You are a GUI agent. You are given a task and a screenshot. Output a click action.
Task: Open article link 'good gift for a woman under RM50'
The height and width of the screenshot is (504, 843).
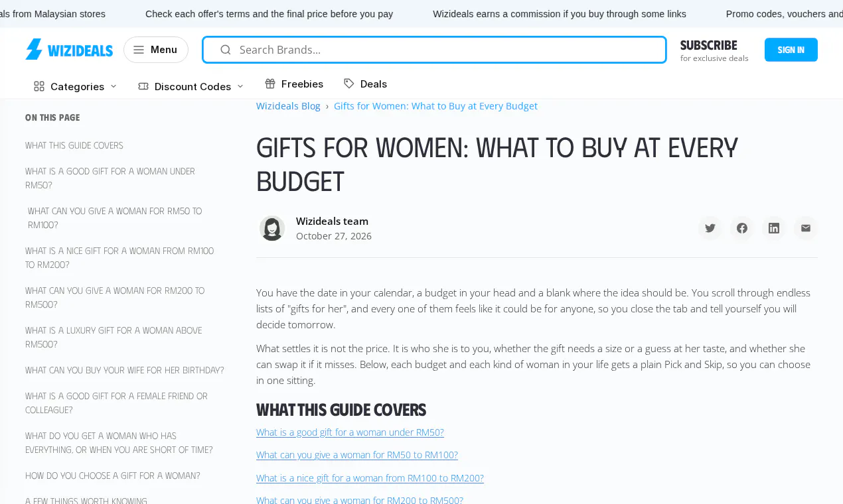coord(350,432)
